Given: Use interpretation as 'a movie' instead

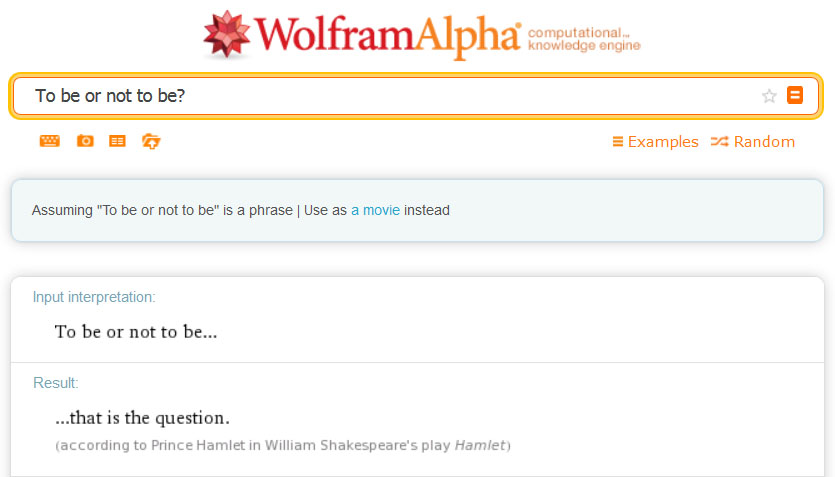Looking at the screenshot, I should click(x=375, y=210).
